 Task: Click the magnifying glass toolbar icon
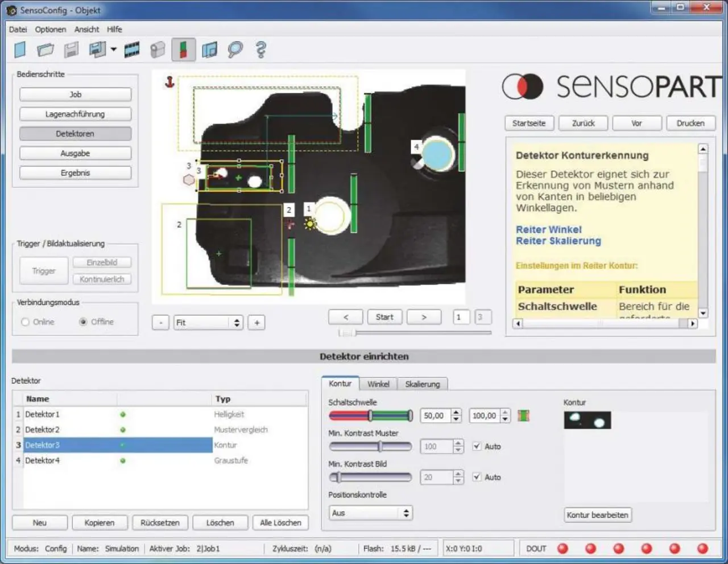click(x=235, y=50)
